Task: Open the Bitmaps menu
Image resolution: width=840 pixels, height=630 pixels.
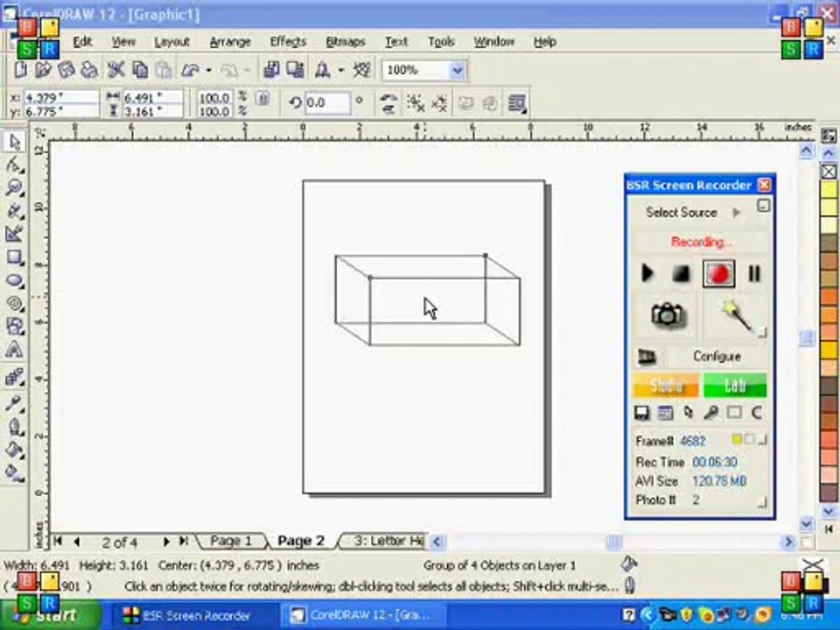Action: (x=346, y=41)
